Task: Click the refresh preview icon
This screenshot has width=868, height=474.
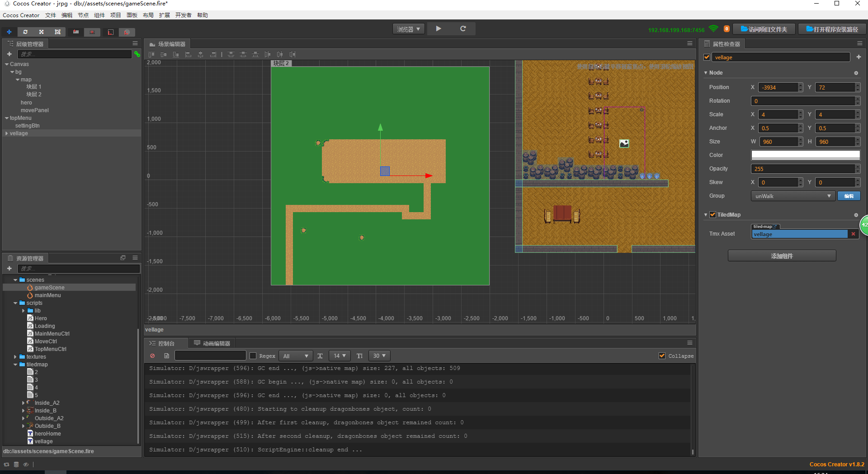Action: click(463, 28)
